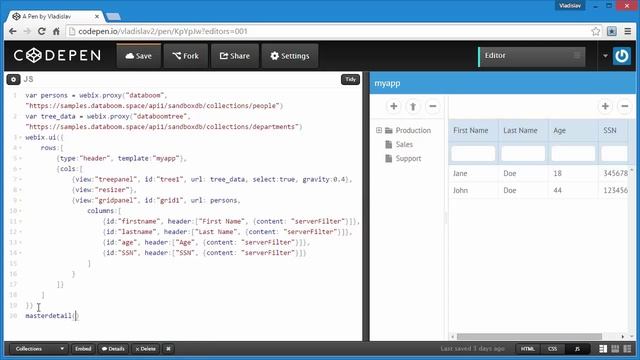Click the Embed button
Image resolution: width=640 pixels, height=360 pixels.
coord(83,349)
